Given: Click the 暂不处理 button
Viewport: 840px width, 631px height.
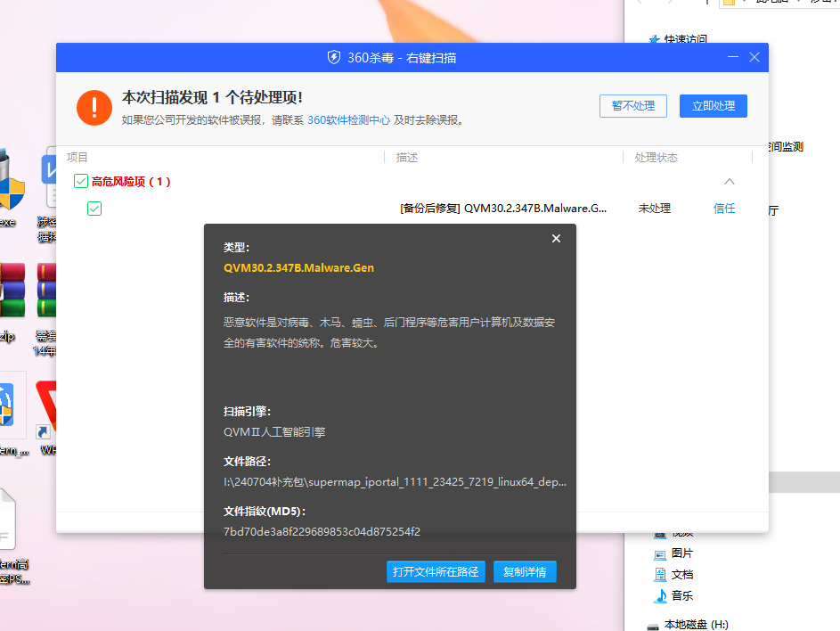Looking at the screenshot, I should tap(632, 105).
